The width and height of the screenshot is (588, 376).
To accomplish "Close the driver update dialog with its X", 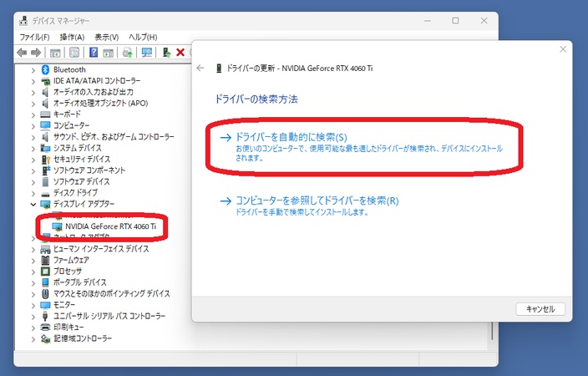I will coord(563,49).
